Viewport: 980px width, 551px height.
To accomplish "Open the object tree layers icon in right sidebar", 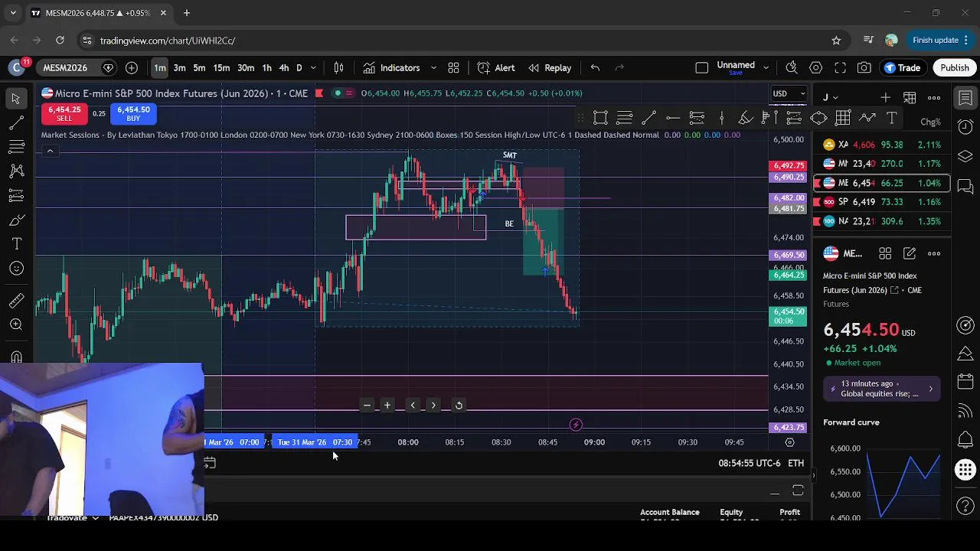I will click(965, 156).
